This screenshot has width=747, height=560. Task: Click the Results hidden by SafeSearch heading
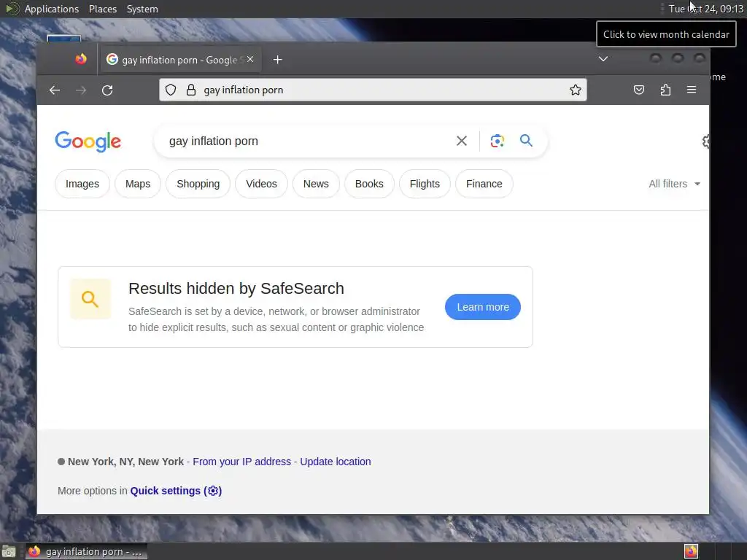click(x=236, y=289)
